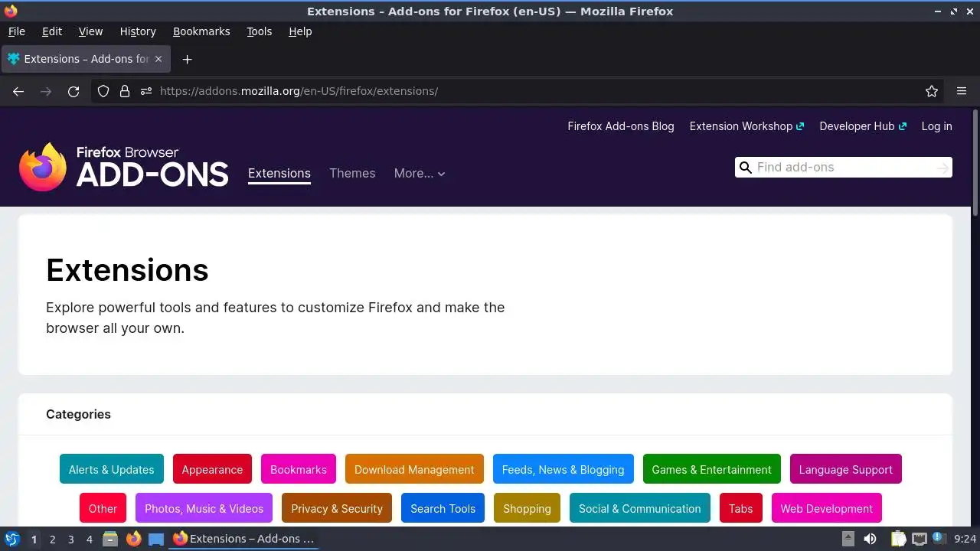Expand the More… dropdown in site navigation
The width and height of the screenshot is (980, 551).
tap(420, 174)
